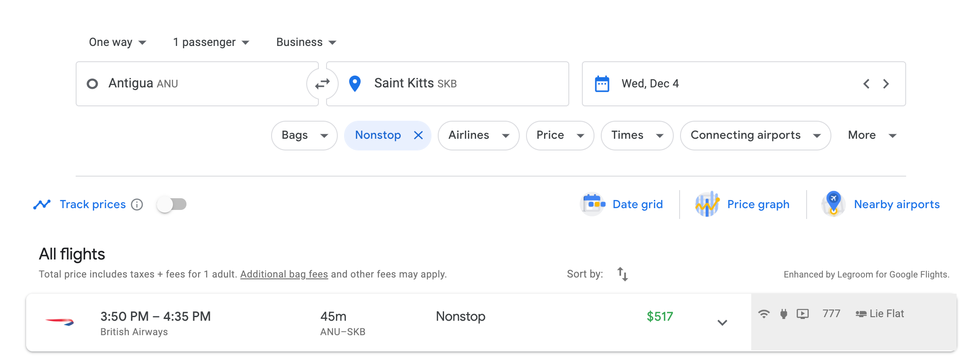Viewport: 980px width, 364px height.
Task: Enable the Track prices toggle
Action: 172,205
